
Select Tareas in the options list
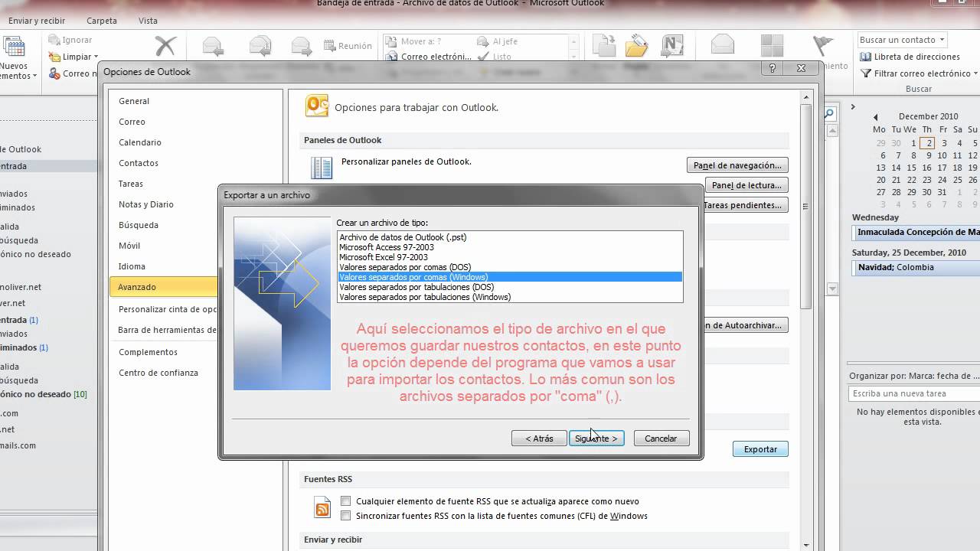click(x=163, y=184)
